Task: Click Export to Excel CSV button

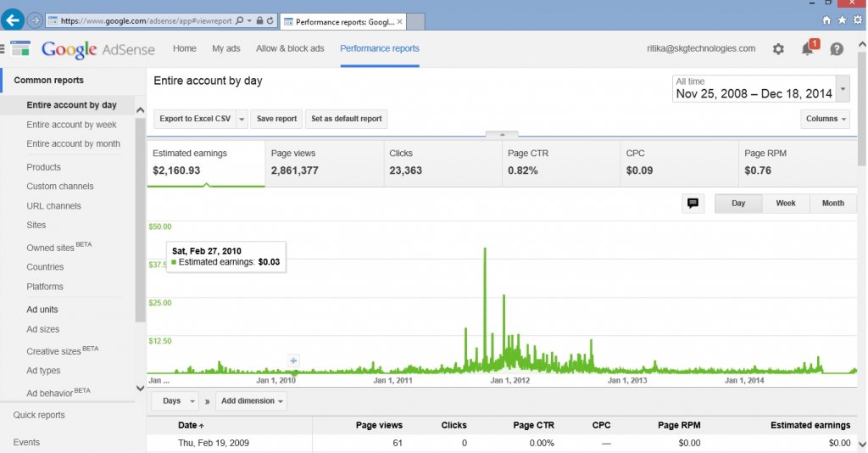Action: click(195, 119)
